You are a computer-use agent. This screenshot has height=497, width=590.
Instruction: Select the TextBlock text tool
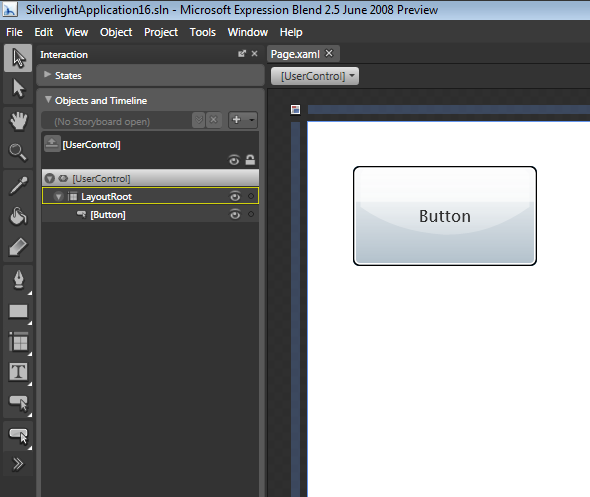click(x=18, y=372)
